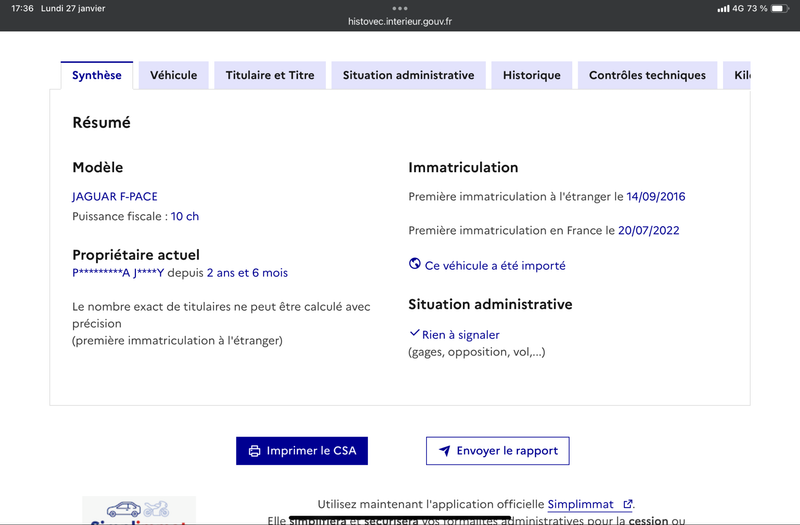The height and width of the screenshot is (525, 800).
Task: Click the Imprimer le CSA button
Action: click(x=302, y=451)
